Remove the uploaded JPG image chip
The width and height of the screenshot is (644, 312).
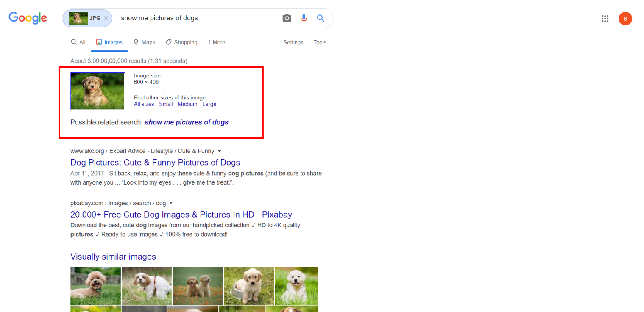[x=106, y=18]
